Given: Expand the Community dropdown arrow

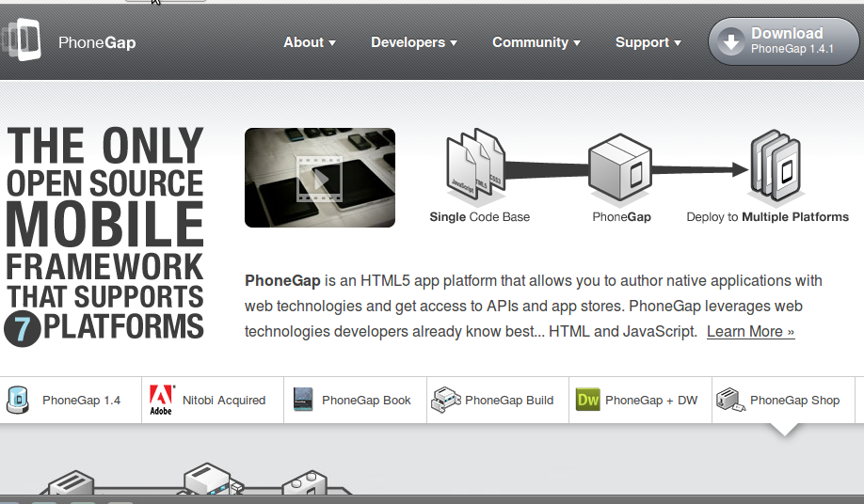Looking at the screenshot, I should pyautogui.click(x=577, y=43).
